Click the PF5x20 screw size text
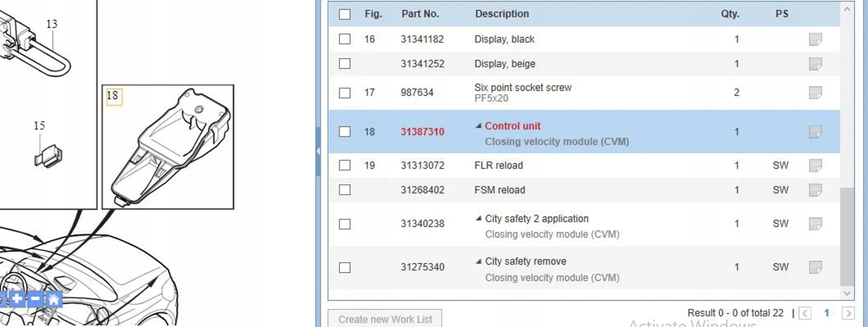The height and width of the screenshot is (327, 868). pyautogui.click(x=491, y=98)
